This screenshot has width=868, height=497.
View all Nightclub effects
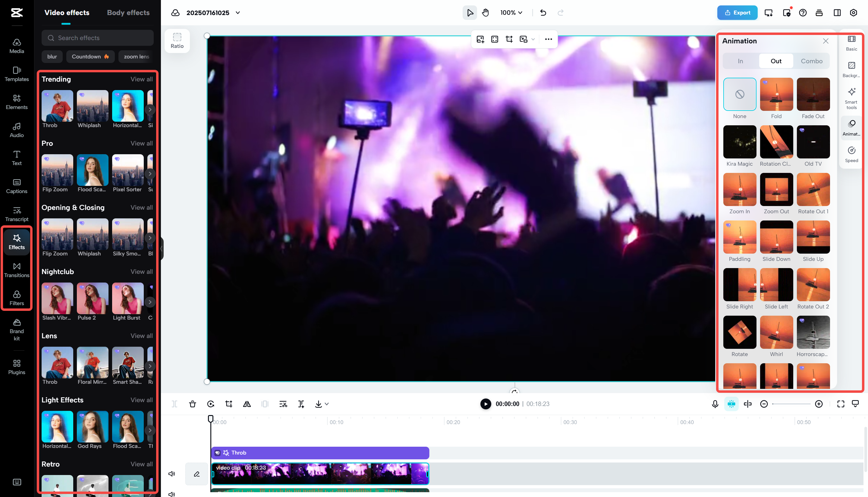pos(141,272)
